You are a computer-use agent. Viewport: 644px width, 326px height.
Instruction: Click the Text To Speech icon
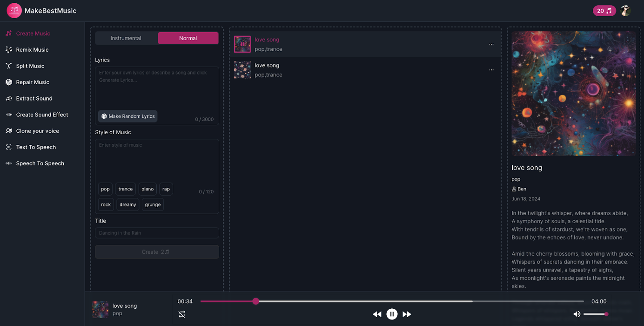pos(8,147)
